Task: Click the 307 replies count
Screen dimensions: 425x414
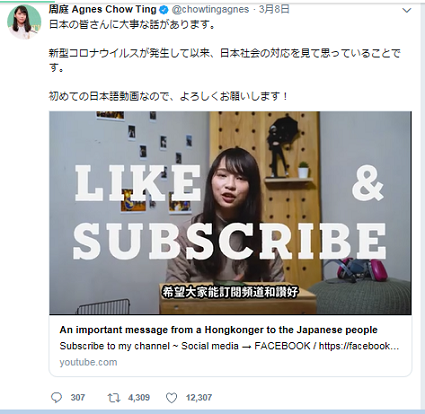Action: tap(78, 397)
